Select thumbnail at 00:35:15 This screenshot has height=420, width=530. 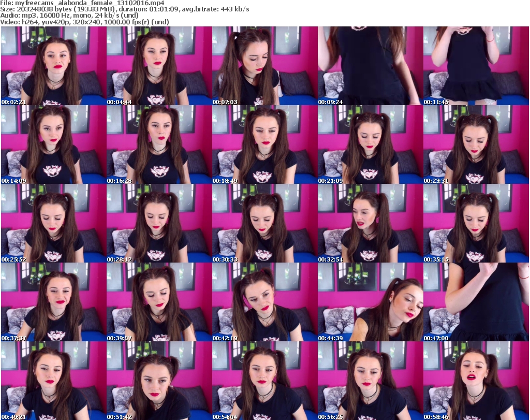tap(476, 223)
